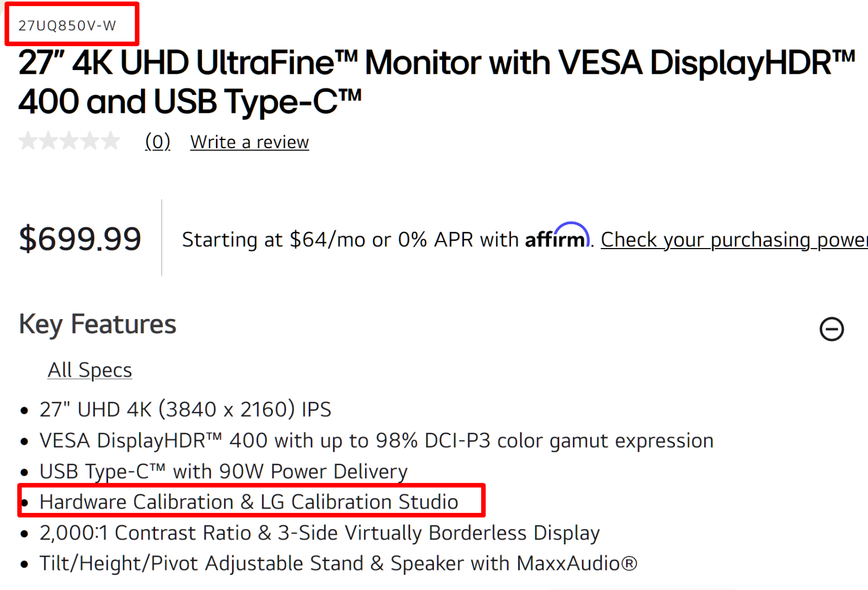Click the Affirm logo
Screen dimensions: 868x590
pyautogui.click(x=557, y=237)
